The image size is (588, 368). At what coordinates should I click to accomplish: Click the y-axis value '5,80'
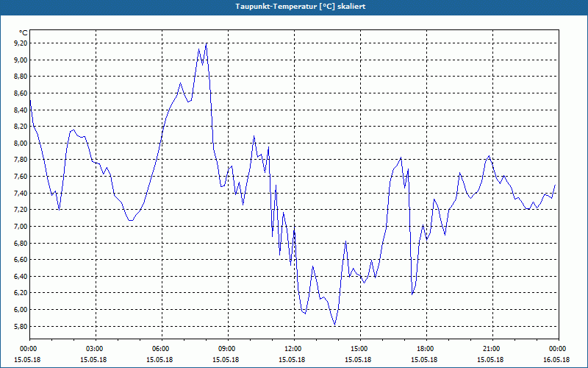(x=21, y=326)
